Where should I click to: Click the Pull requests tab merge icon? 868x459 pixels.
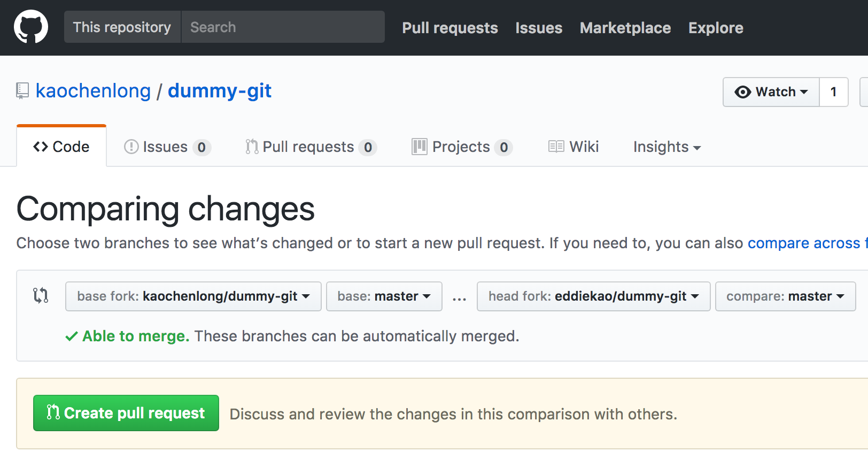pos(251,147)
